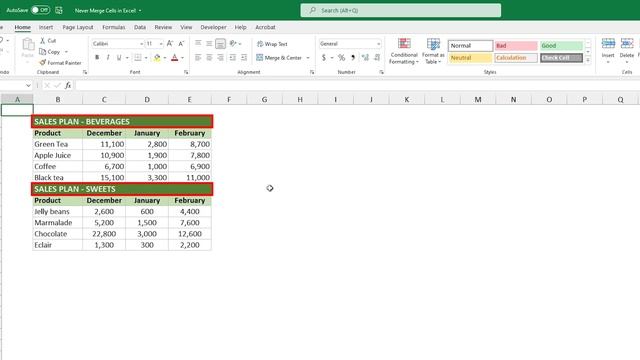The image size is (640, 360).
Task: Click the Accounting dollar format icon
Action: [x=324, y=58]
